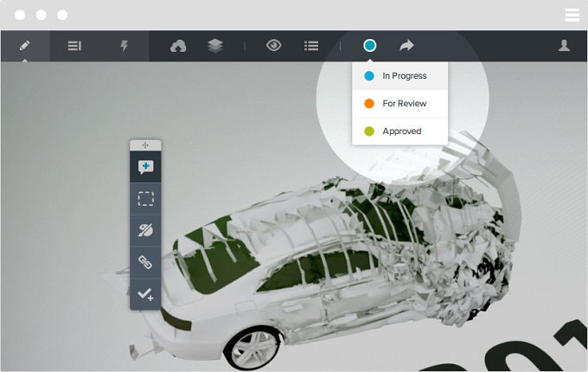Click the lightning bolt activity icon
Image resolution: width=588 pixels, height=372 pixels.
(125, 46)
